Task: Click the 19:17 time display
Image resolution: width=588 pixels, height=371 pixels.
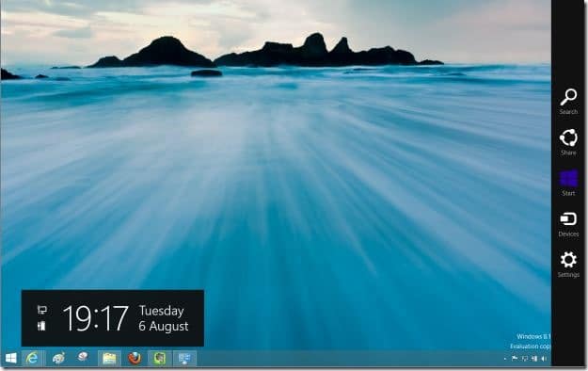Action: pos(96,318)
